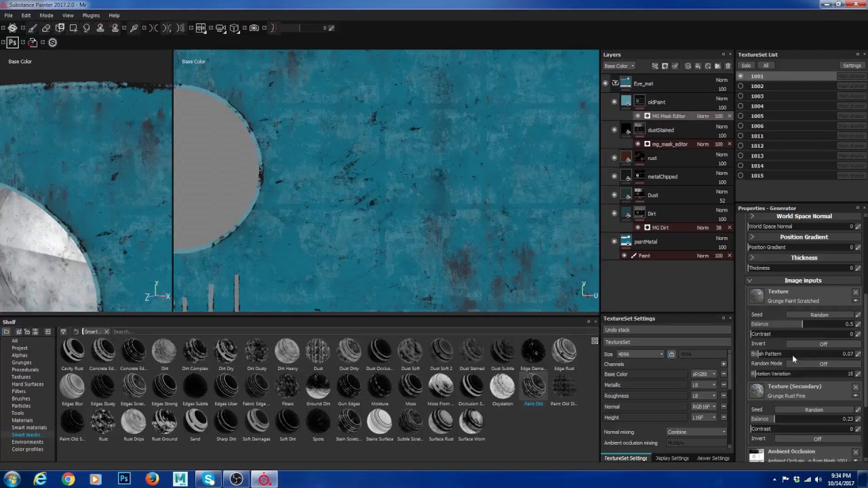Open the Plugins menu
This screenshot has width=868, height=488.
click(91, 15)
